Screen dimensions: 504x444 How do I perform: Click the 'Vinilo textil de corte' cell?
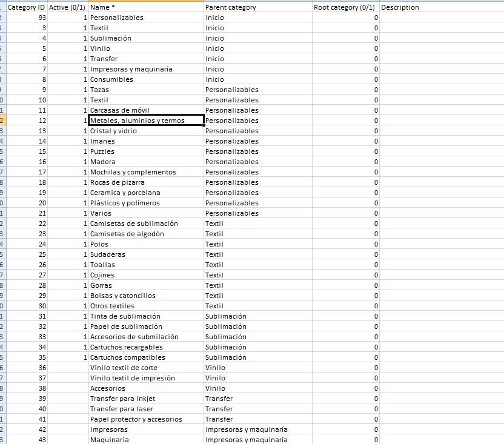point(146,367)
